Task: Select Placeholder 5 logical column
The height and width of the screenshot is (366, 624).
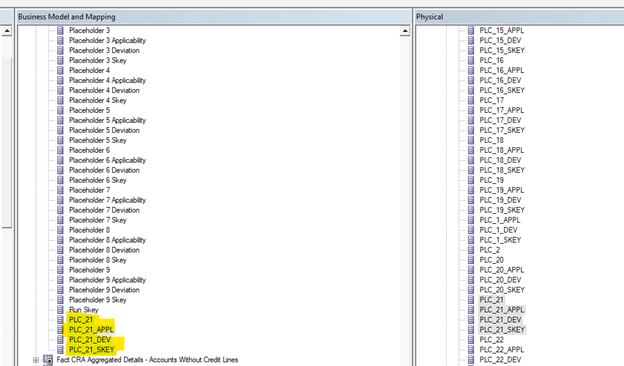Action: [x=90, y=110]
